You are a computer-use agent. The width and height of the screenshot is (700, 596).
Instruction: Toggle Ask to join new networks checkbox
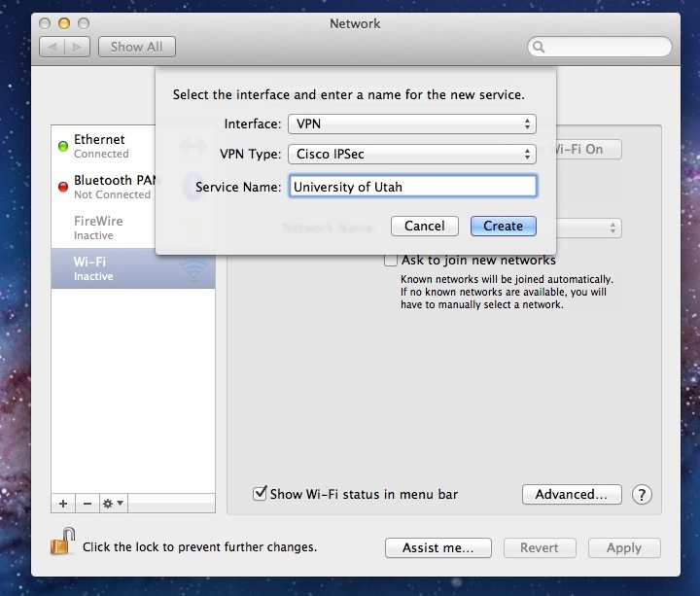click(391, 261)
